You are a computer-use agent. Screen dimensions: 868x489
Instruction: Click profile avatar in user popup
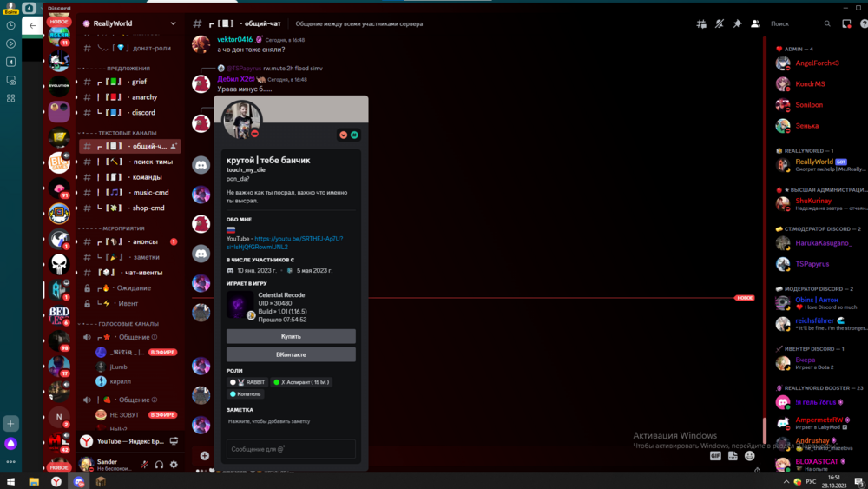pos(242,120)
